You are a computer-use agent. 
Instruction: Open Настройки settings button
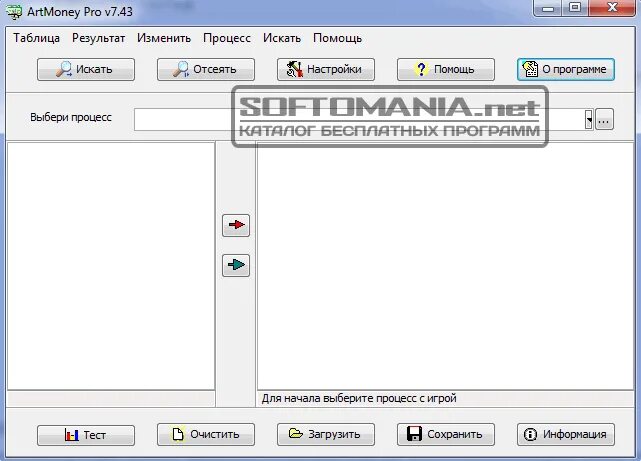pos(326,69)
